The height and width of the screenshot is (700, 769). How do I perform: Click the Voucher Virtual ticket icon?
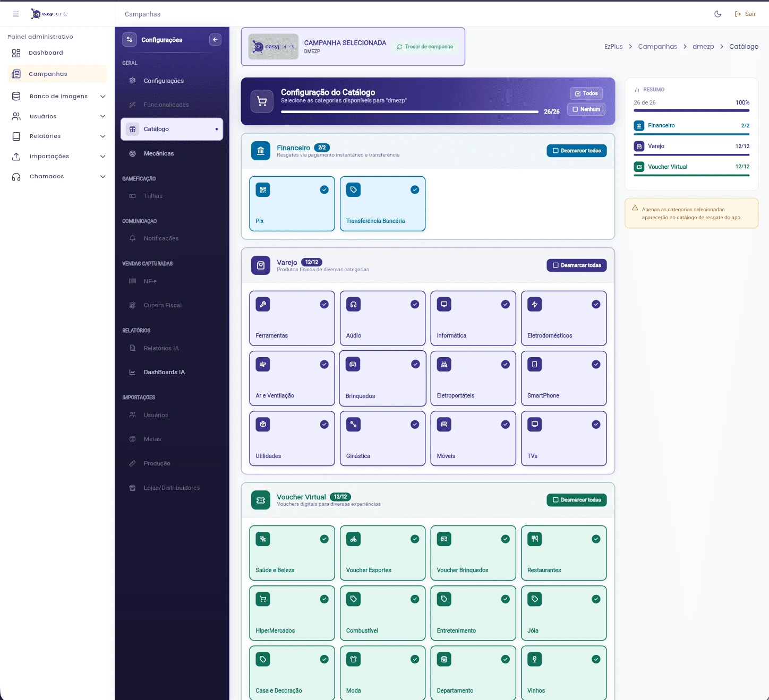[260, 500]
